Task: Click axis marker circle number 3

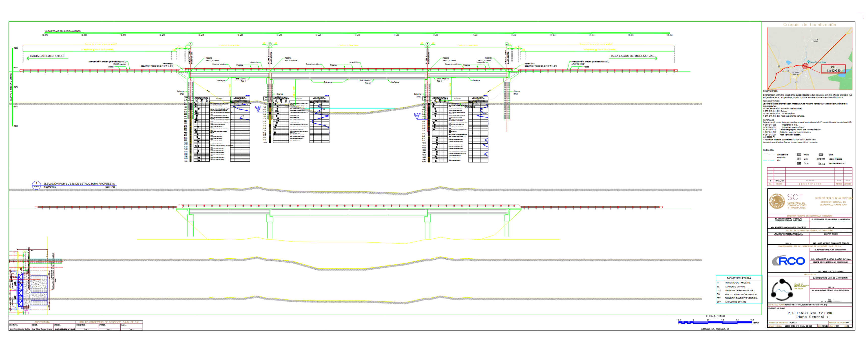Action: (427, 44)
